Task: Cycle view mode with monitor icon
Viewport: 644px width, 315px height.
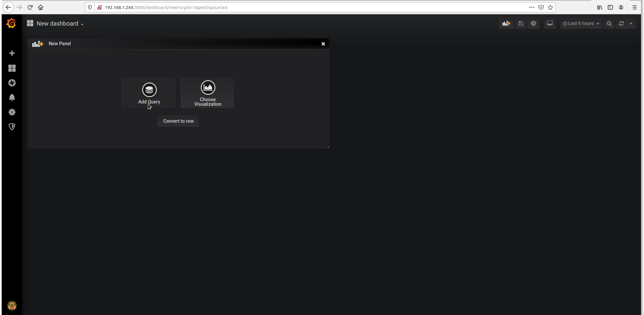Action: [x=550, y=23]
